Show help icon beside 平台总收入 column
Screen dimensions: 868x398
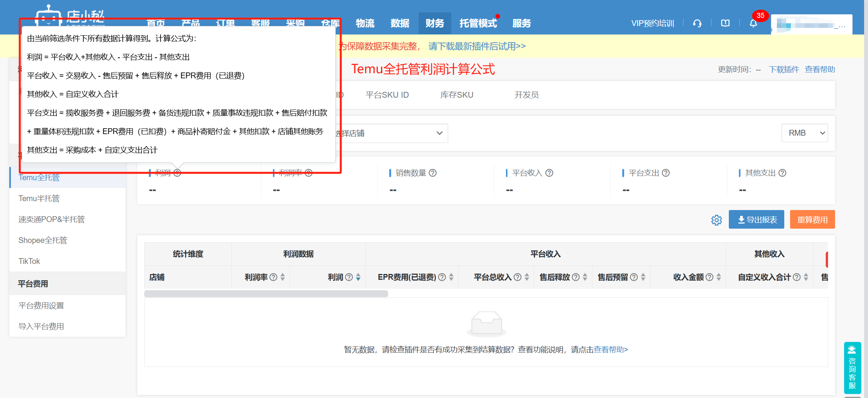tap(518, 277)
